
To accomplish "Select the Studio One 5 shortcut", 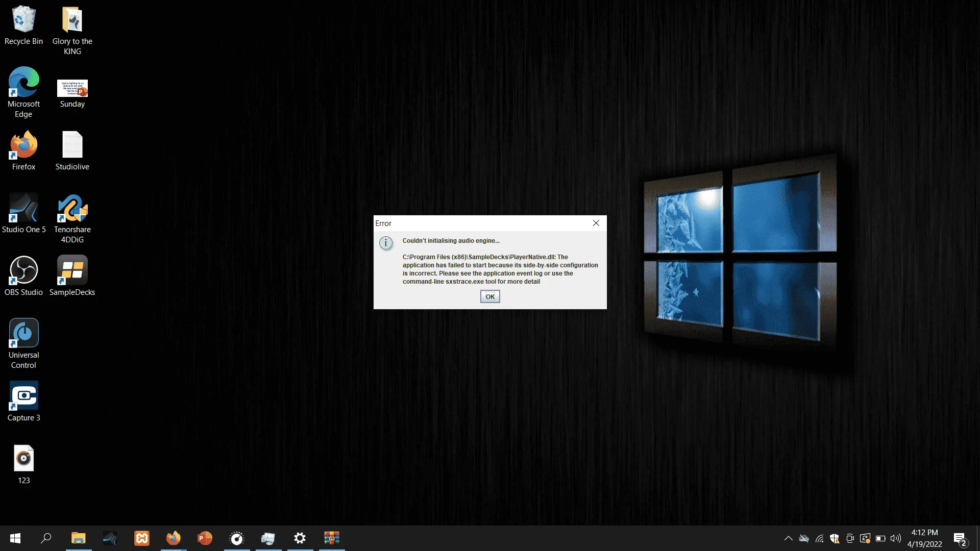I will (23, 213).
